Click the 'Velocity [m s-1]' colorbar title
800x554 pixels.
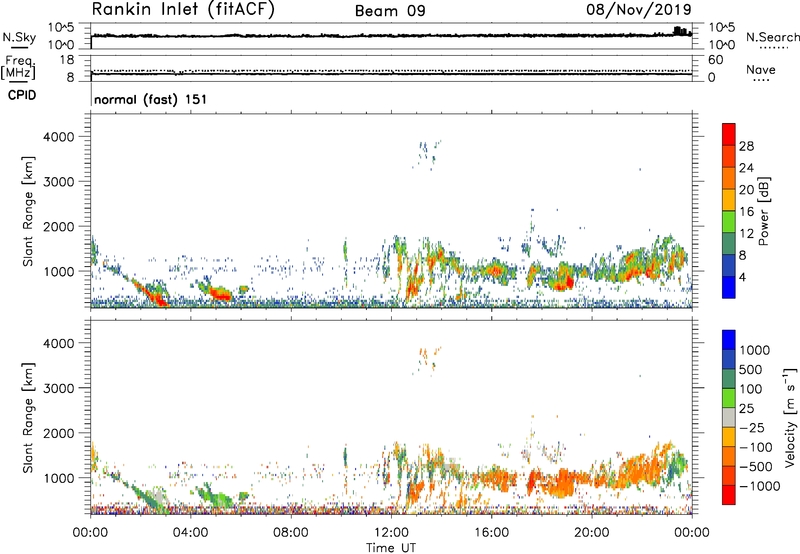[x=790, y=417]
